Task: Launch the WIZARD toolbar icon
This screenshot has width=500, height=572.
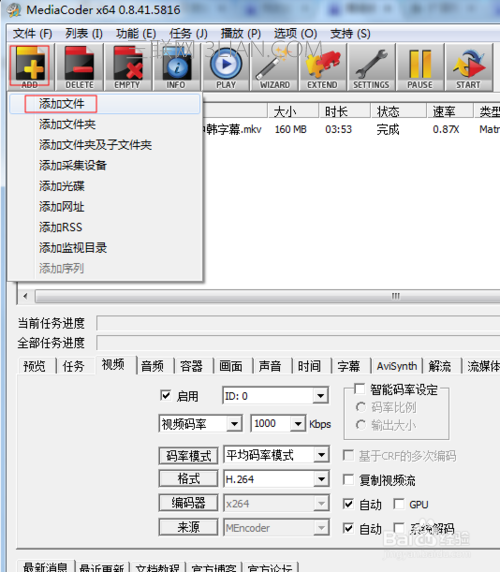Action: coord(274,67)
